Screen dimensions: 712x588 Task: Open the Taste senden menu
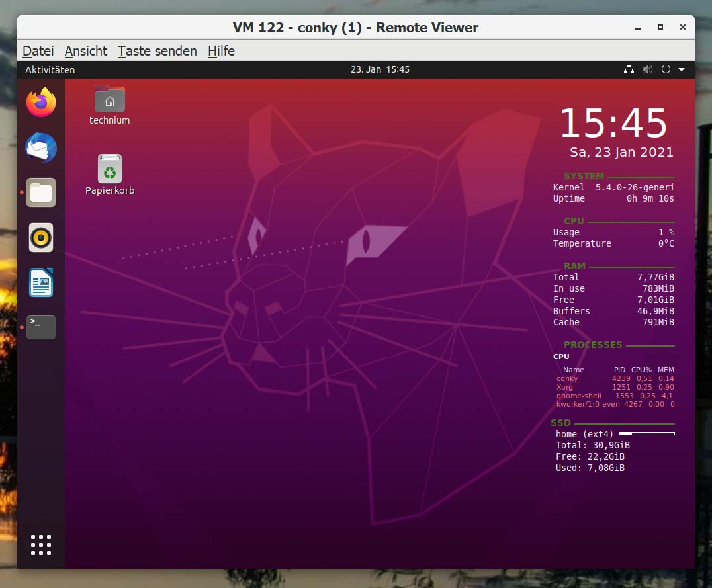[157, 51]
